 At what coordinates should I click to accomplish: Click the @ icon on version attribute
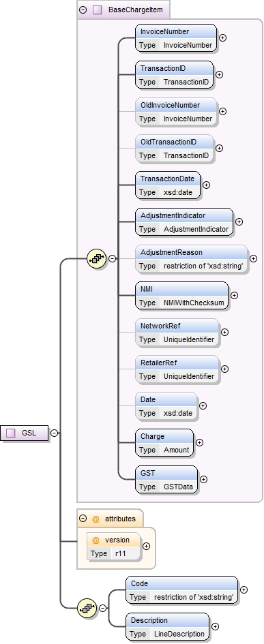(96, 540)
